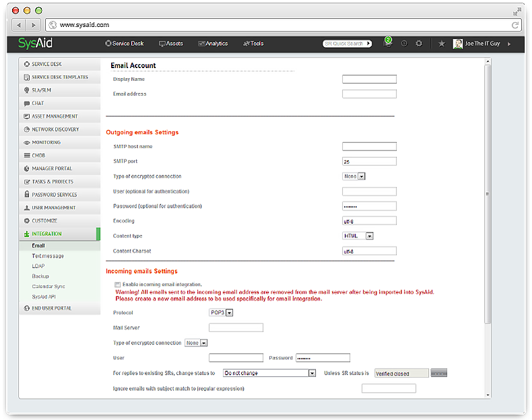This screenshot has width=532, height=420.
Task: Click the End User Portal sidebar icon
Action: [27, 308]
